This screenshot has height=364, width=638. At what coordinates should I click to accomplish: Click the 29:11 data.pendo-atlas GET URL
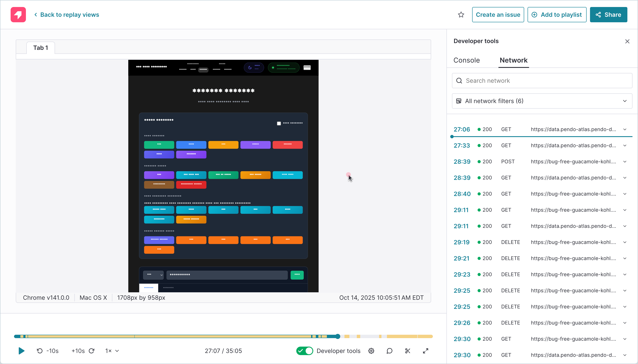tap(573, 226)
